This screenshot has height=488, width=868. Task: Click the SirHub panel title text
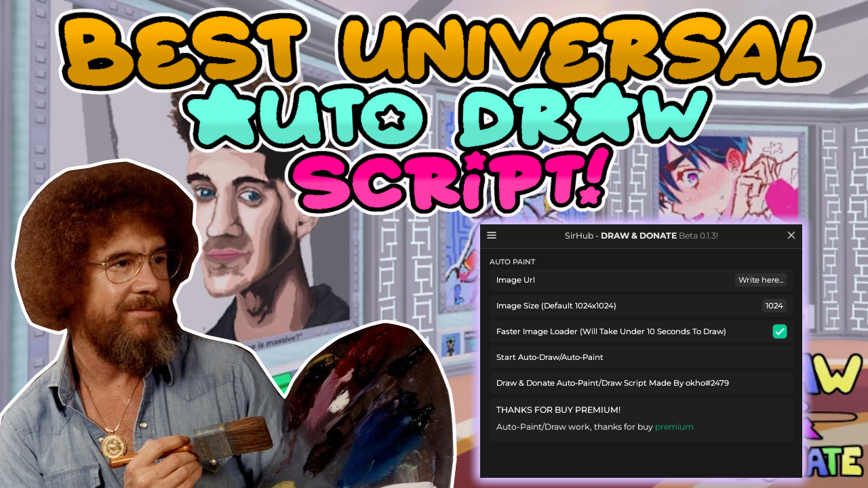click(x=641, y=236)
